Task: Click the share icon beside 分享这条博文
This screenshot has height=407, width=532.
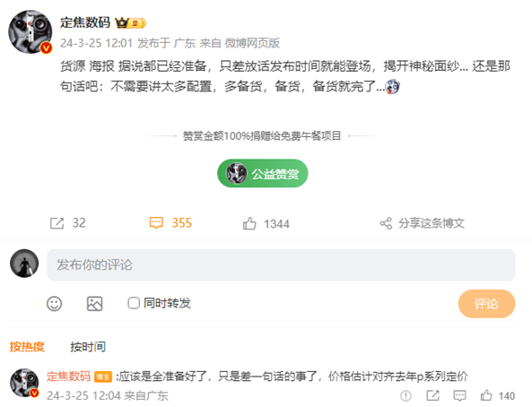Action: (x=386, y=223)
